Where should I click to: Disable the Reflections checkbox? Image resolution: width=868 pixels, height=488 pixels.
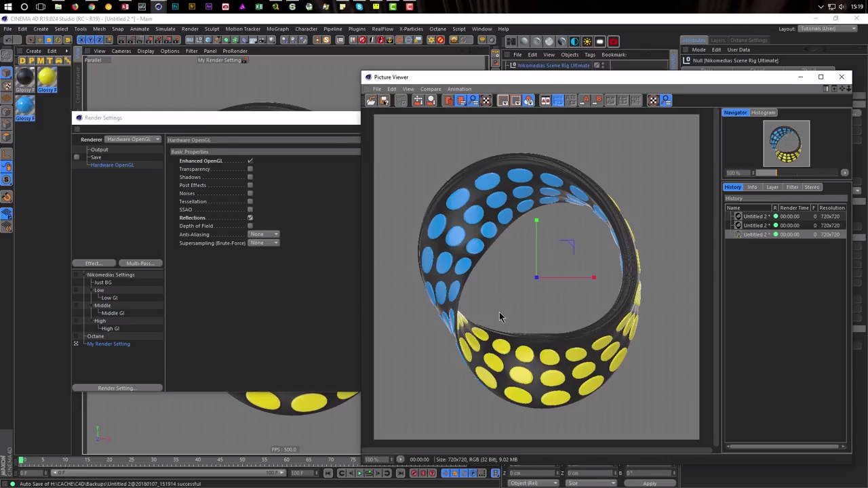click(x=250, y=218)
